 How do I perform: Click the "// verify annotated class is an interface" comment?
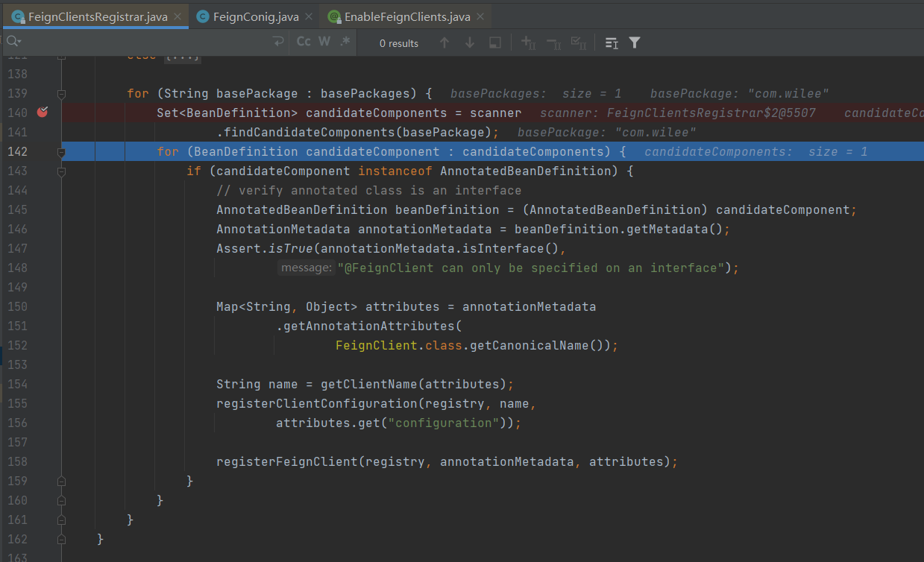point(369,190)
